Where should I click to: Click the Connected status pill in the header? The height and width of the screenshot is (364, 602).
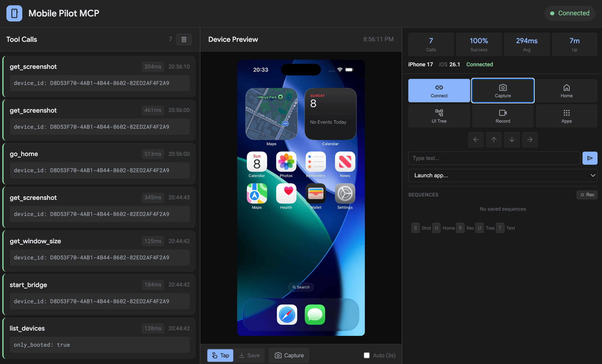pyautogui.click(x=570, y=13)
